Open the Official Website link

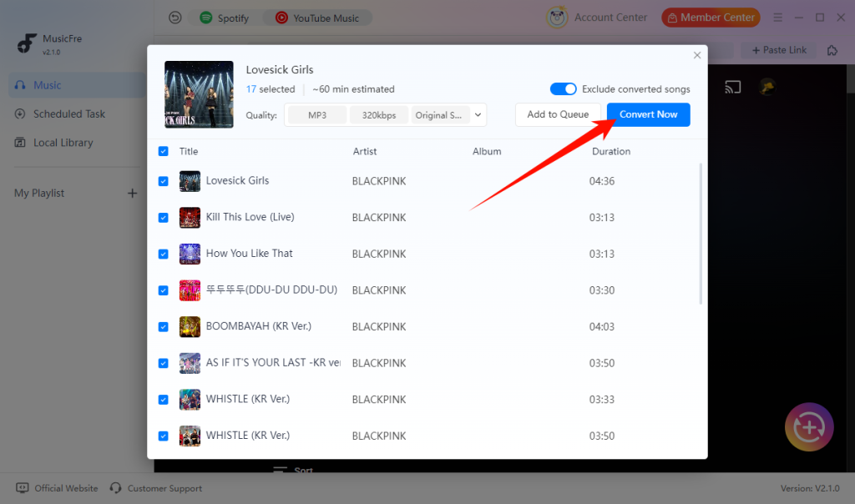pyautogui.click(x=58, y=488)
